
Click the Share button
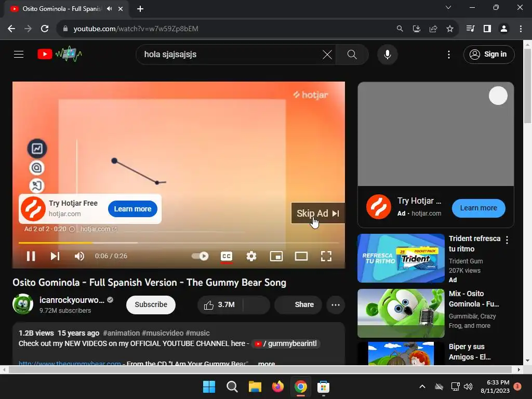pos(298,304)
